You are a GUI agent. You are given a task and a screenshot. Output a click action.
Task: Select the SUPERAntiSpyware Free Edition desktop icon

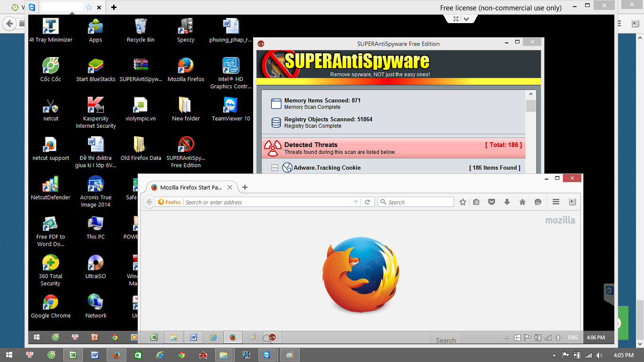pyautogui.click(x=186, y=152)
